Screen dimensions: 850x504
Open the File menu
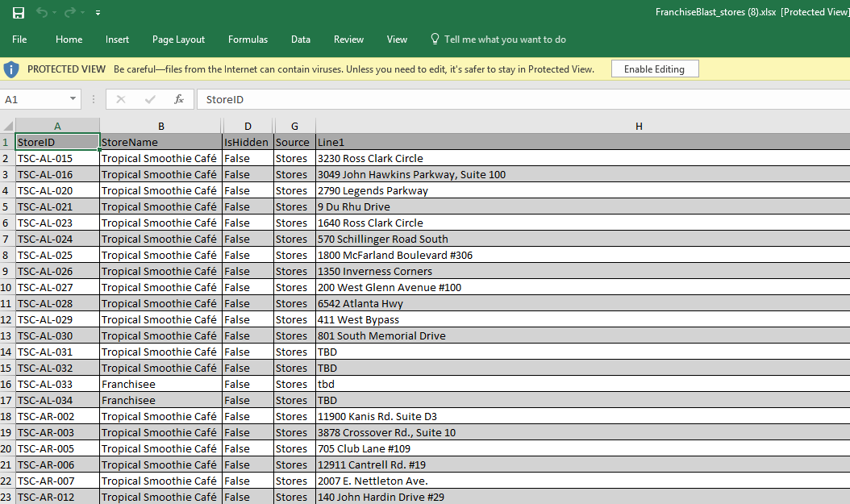pos(19,40)
